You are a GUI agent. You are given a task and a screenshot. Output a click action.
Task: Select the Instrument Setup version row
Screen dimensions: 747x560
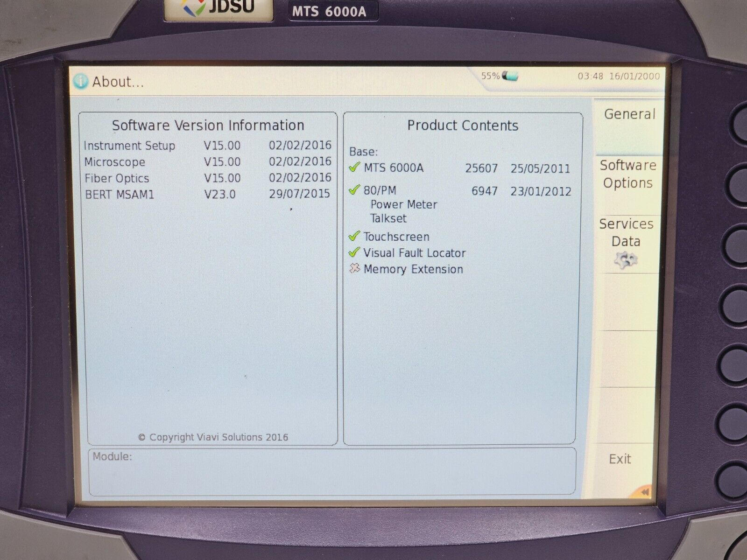pos(207,146)
